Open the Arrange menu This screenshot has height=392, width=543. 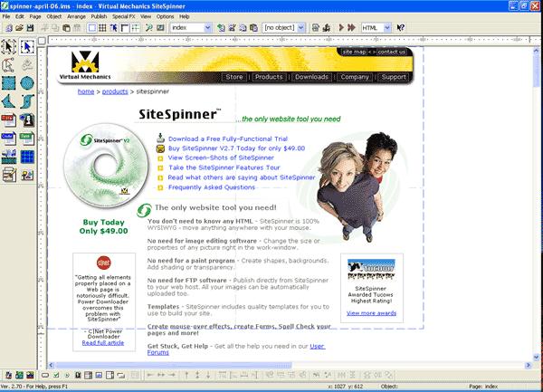[76, 16]
